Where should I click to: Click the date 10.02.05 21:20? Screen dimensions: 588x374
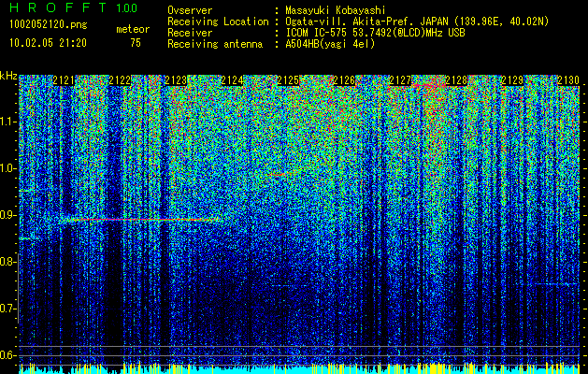tap(48, 43)
